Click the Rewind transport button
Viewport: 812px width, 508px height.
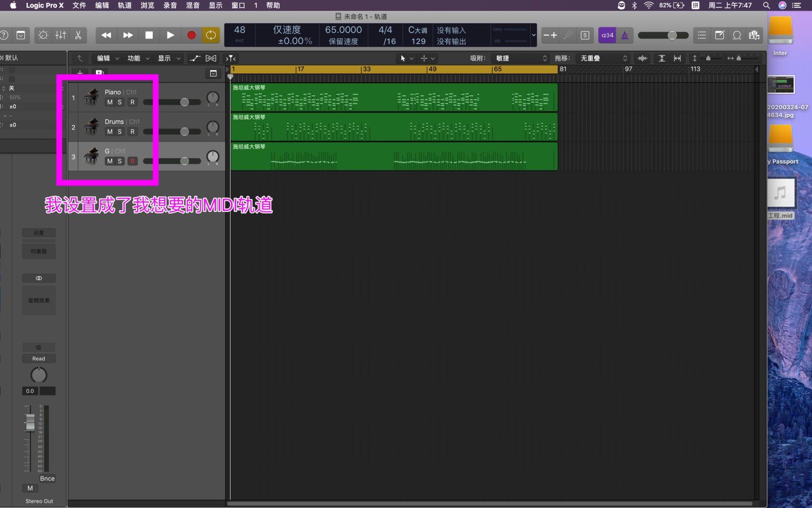click(106, 35)
